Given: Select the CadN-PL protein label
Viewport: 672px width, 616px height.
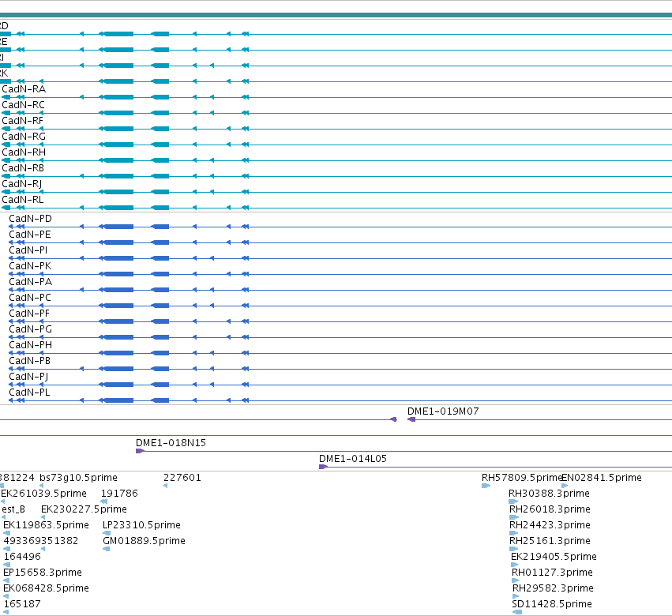Looking at the screenshot, I should [29, 393].
